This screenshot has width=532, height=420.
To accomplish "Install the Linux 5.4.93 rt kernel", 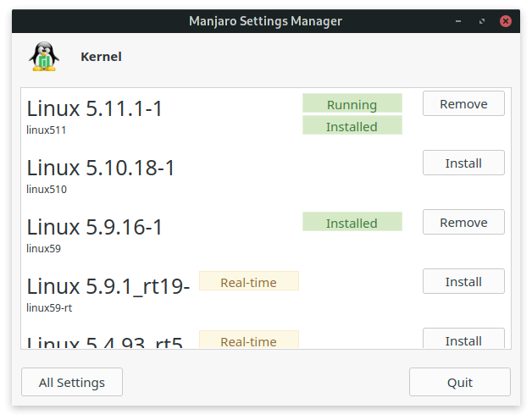I will click(x=463, y=339).
